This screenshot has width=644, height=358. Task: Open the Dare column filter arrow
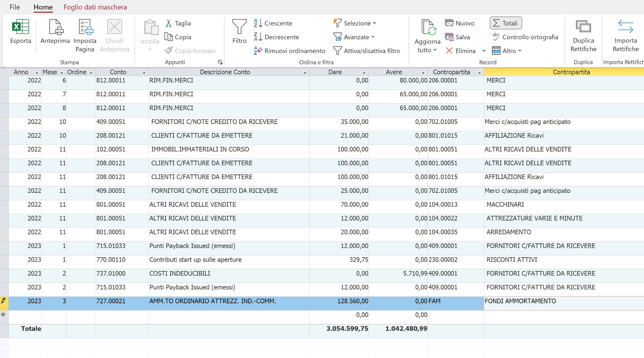[x=364, y=73]
